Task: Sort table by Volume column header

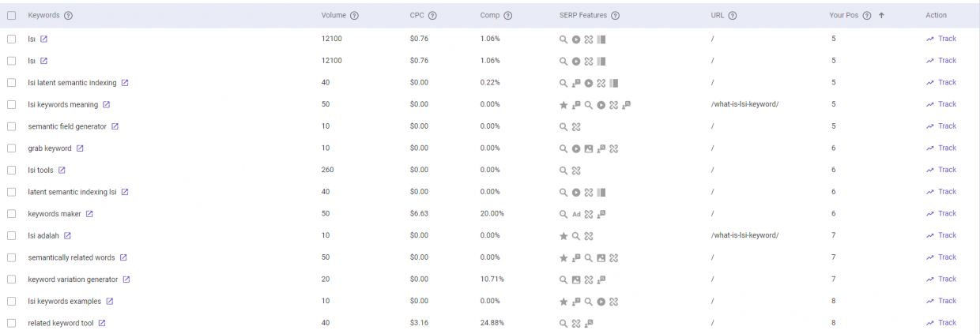Action: [x=334, y=16]
